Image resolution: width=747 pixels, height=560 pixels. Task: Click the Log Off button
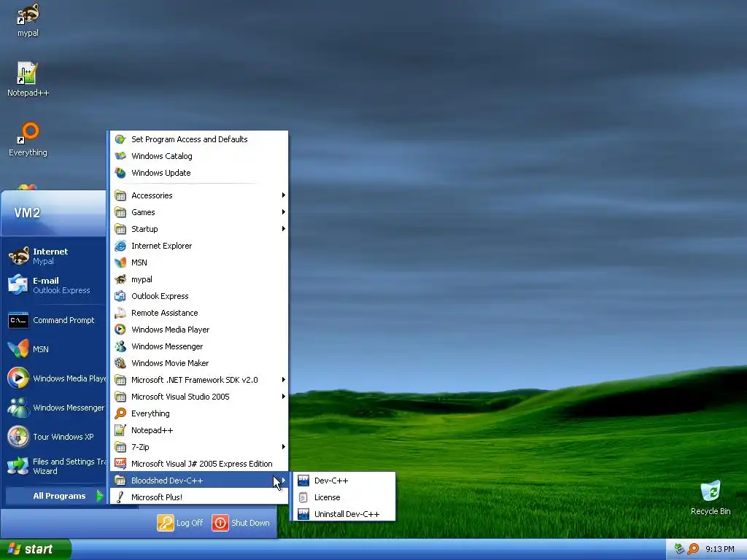click(x=180, y=523)
